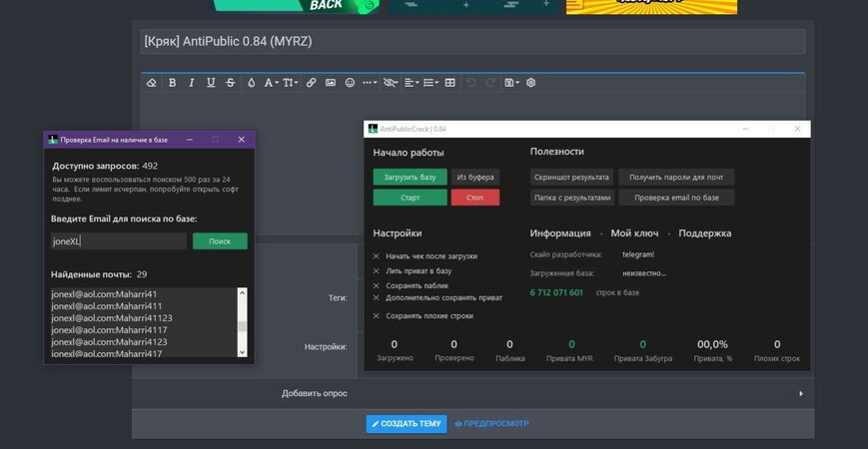Click the telegram! developer contact text
The width and height of the screenshot is (868, 449).
point(638,254)
